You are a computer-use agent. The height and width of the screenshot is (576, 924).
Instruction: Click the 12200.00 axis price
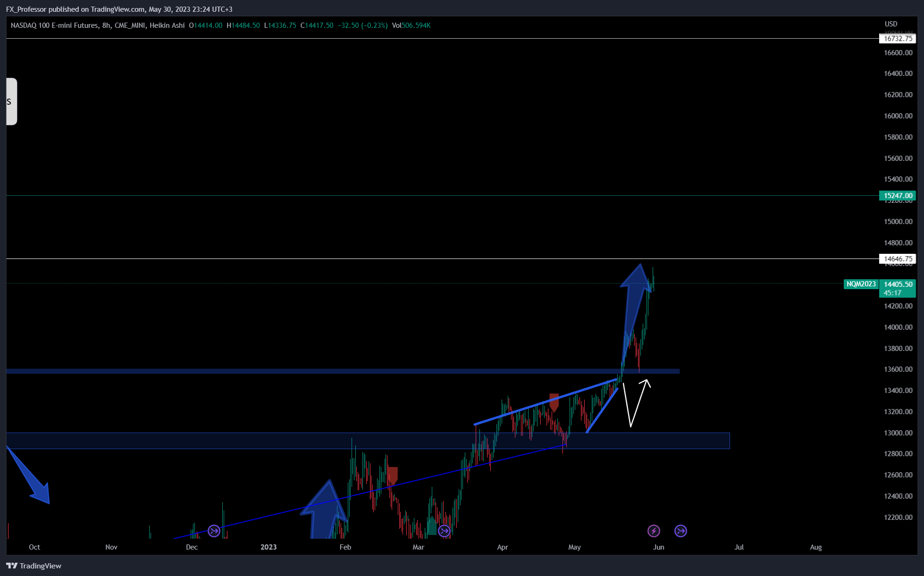898,517
